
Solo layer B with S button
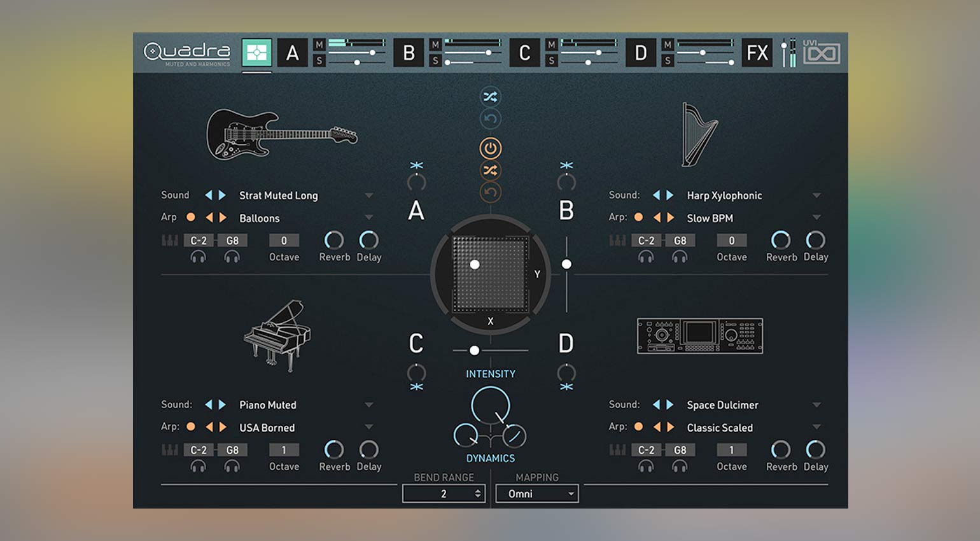tap(435, 60)
